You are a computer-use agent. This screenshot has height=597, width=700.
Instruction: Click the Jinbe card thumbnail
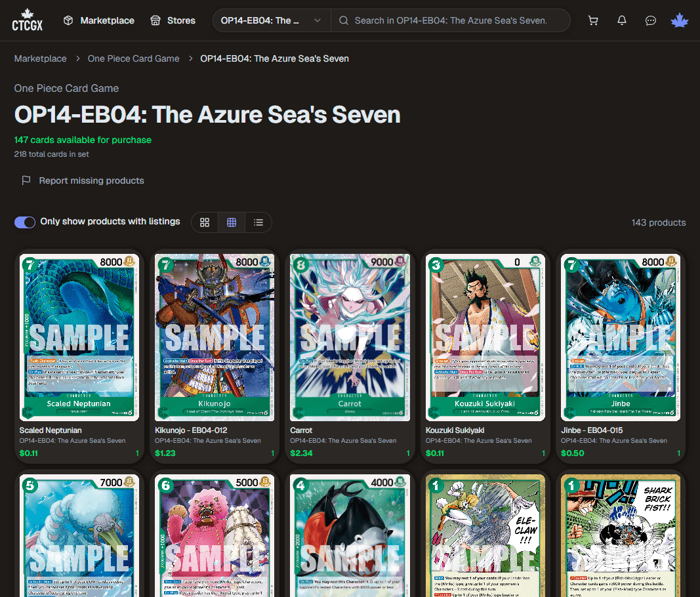point(621,337)
